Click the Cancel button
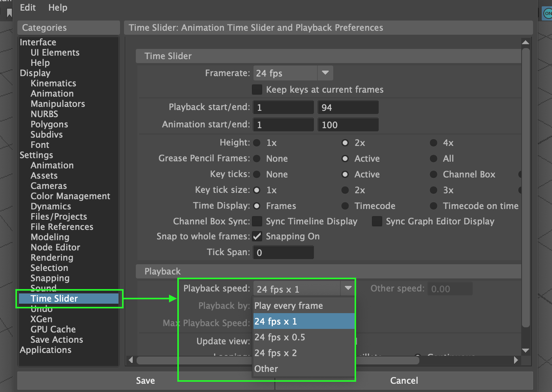 point(404,381)
